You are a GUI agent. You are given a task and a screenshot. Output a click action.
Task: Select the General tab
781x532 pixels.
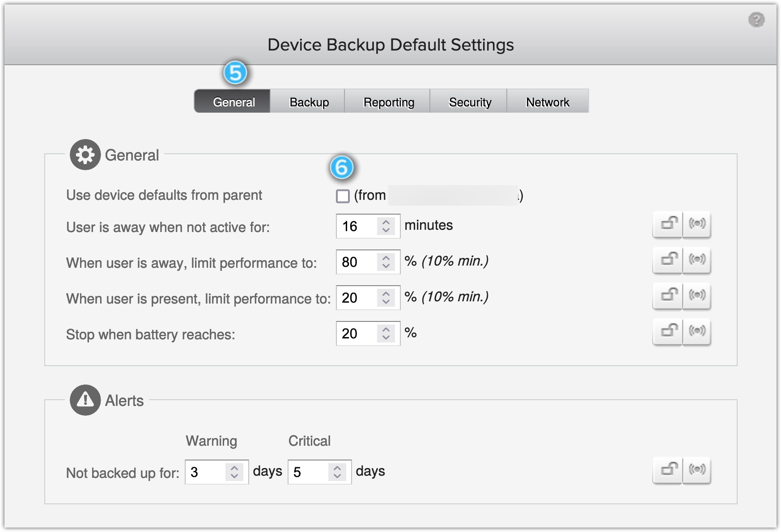point(232,101)
